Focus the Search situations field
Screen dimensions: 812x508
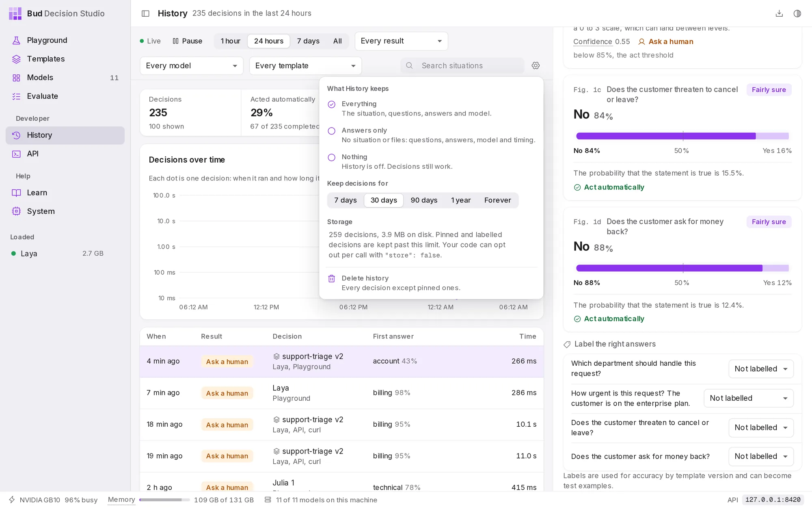462,65
